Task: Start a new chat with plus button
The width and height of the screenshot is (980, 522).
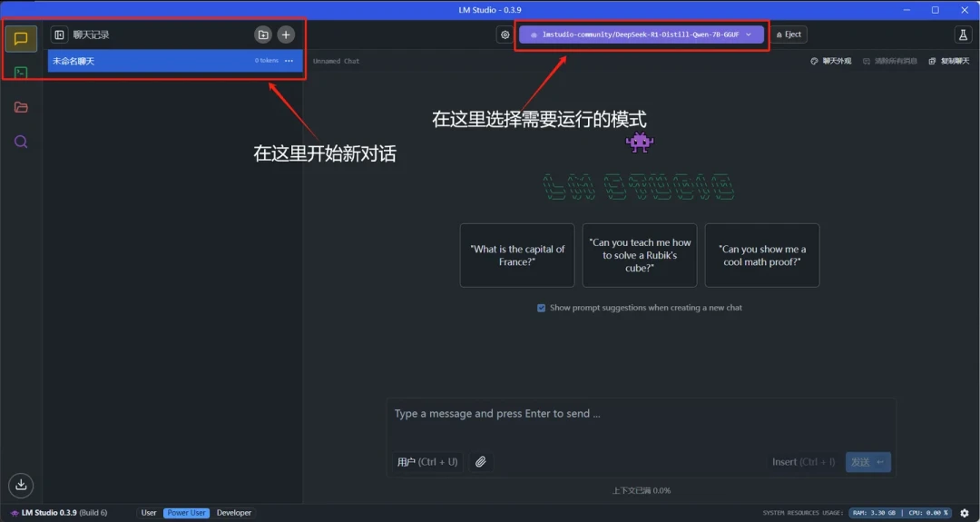Action: pyautogui.click(x=286, y=35)
